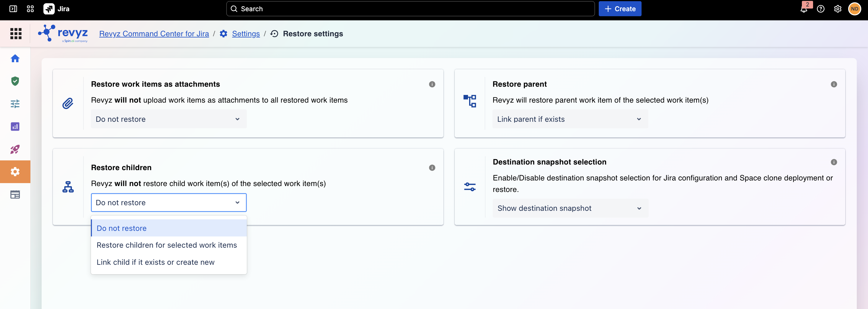
Task: Open the ND user avatar menu
Action: (854, 9)
